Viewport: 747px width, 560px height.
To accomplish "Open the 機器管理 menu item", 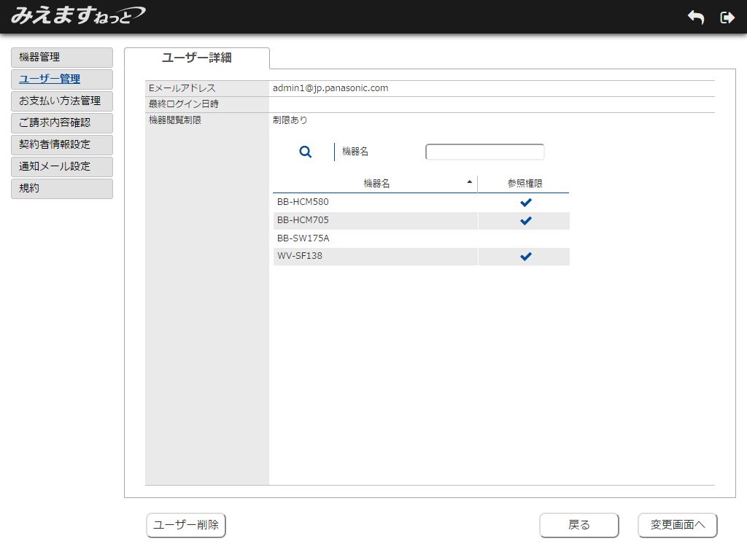I will 62,58.
